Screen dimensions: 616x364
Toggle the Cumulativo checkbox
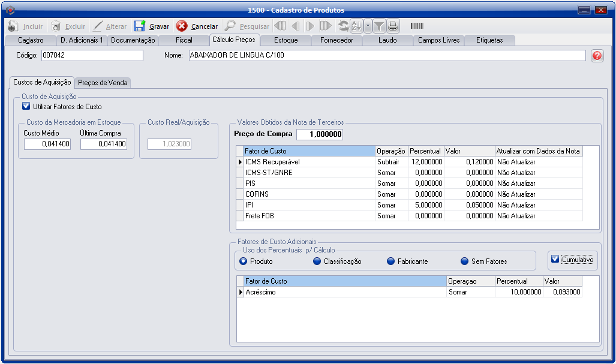[555, 259]
